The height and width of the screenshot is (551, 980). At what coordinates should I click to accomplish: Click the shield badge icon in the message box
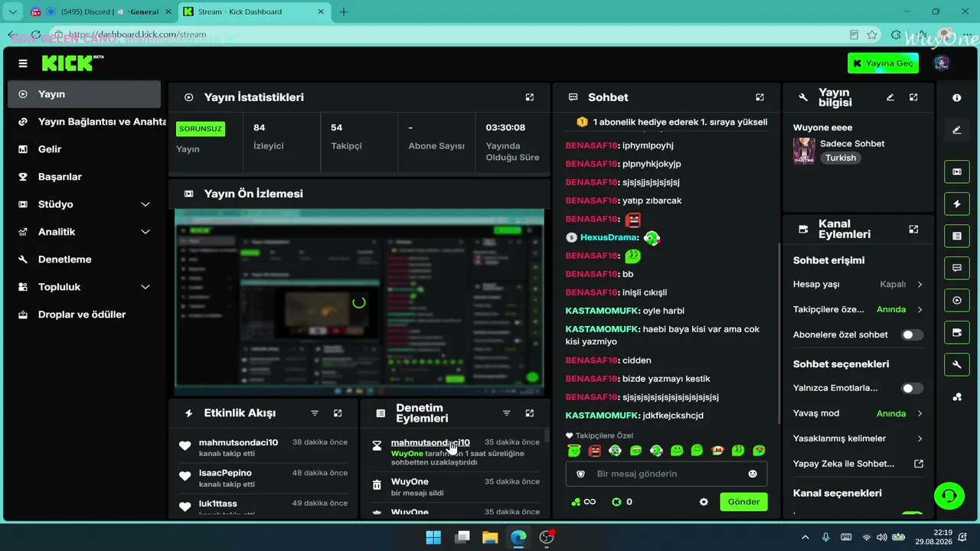pos(580,474)
